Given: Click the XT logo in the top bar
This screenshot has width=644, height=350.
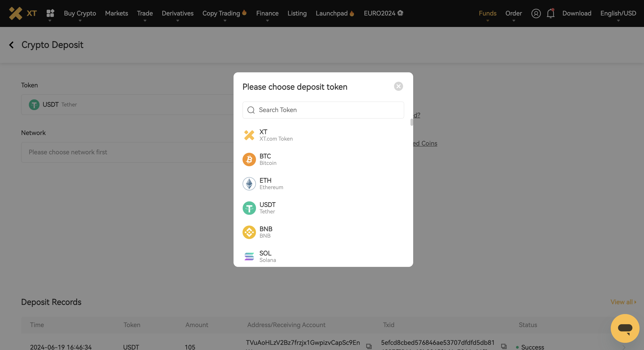Looking at the screenshot, I should click(x=22, y=13).
